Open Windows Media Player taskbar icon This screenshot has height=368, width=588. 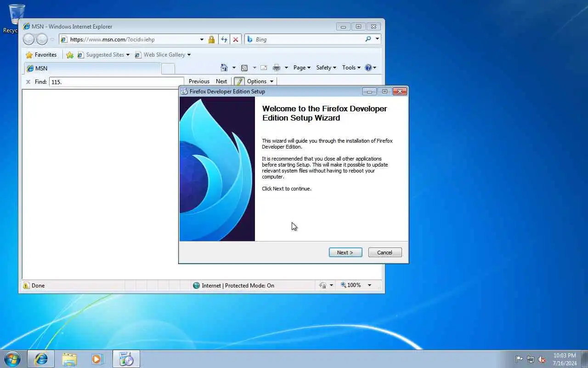tap(97, 359)
